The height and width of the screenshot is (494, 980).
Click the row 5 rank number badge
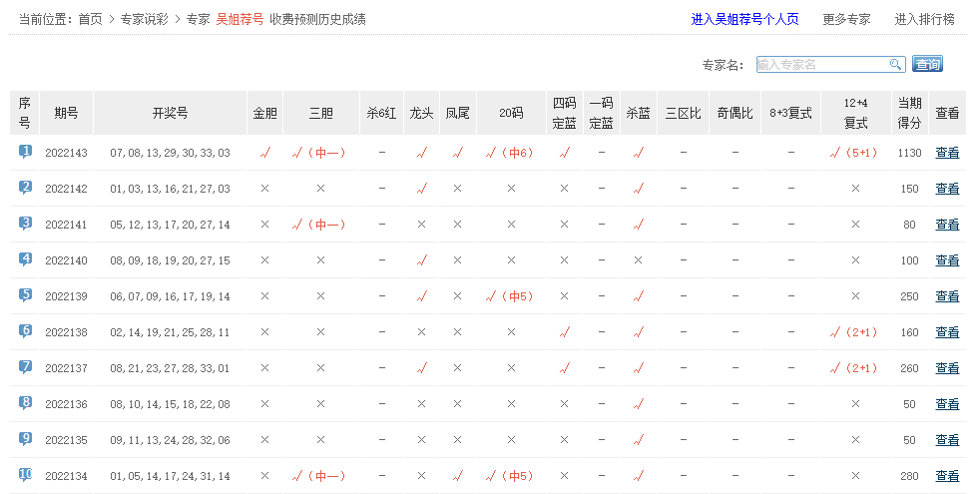click(x=25, y=295)
